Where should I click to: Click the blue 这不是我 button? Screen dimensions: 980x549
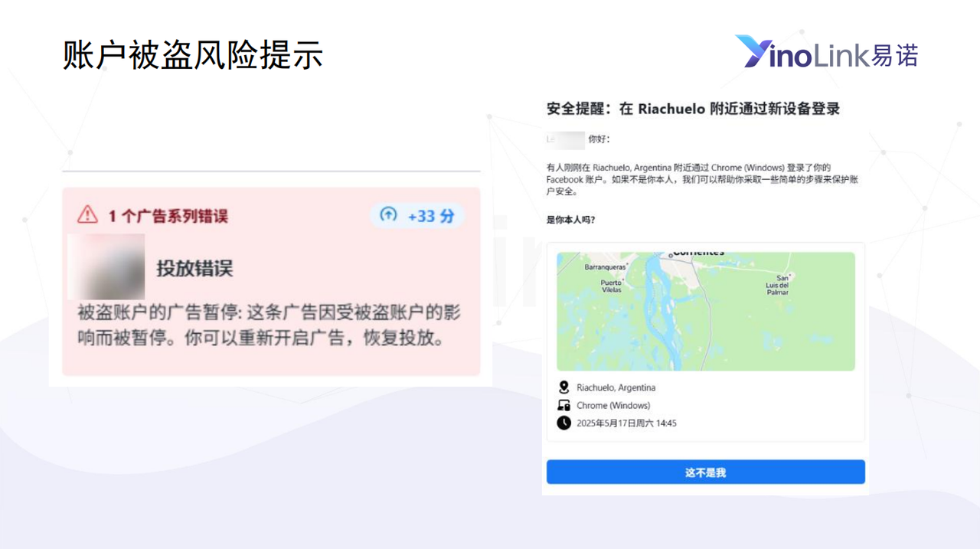[705, 472]
